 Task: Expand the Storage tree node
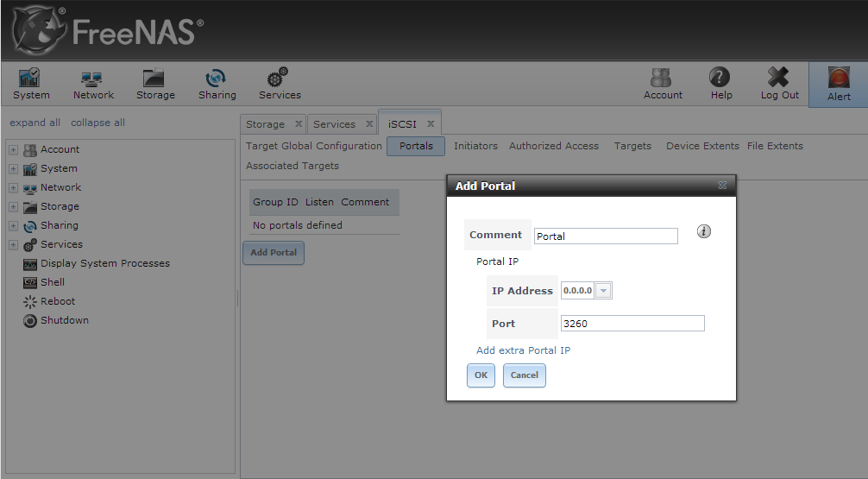13,206
